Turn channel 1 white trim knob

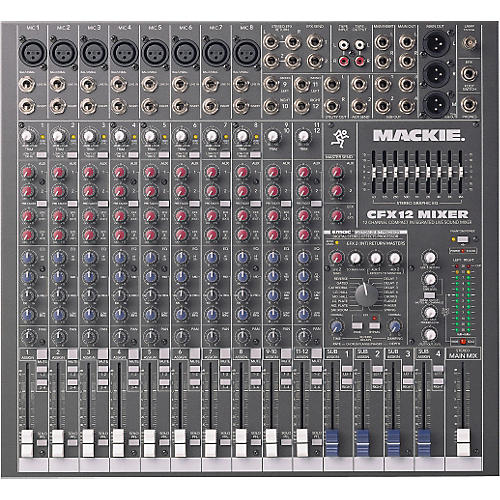tap(27, 136)
